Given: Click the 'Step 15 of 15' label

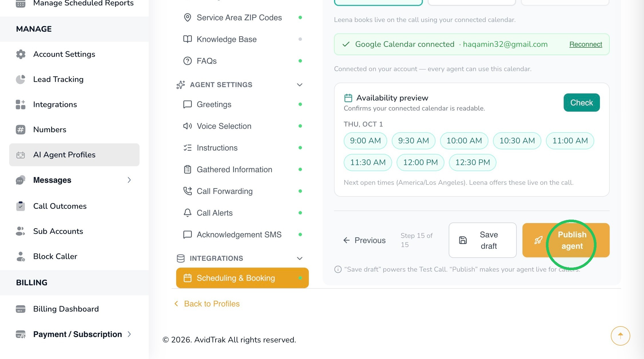Looking at the screenshot, I should tap(417, 240).
